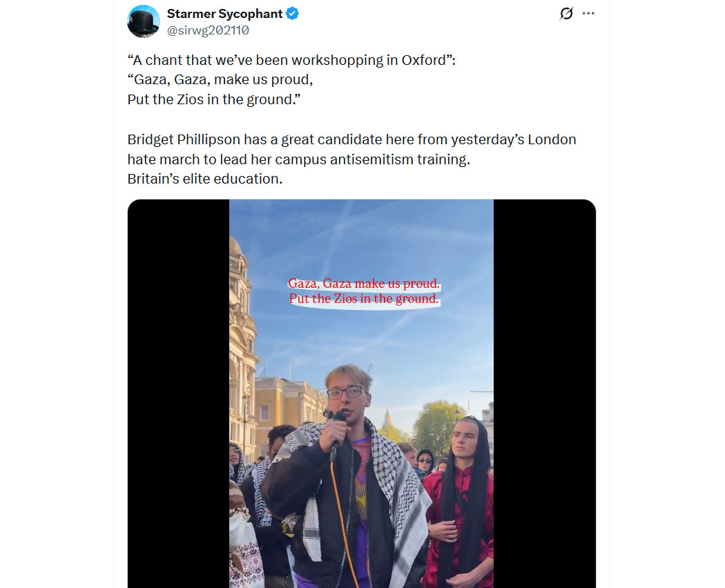Click "Put the Zios in the ground." in post text

pyautogui.click(x=214, y=99)
